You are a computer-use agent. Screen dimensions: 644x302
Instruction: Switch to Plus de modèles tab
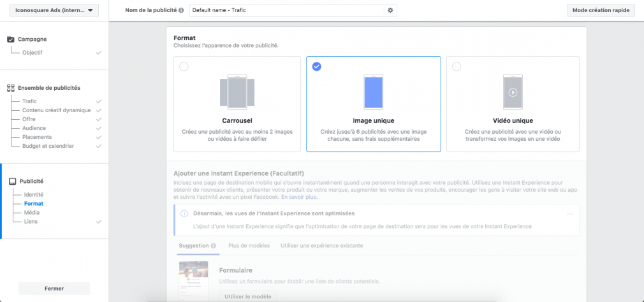tap(249, 246)
